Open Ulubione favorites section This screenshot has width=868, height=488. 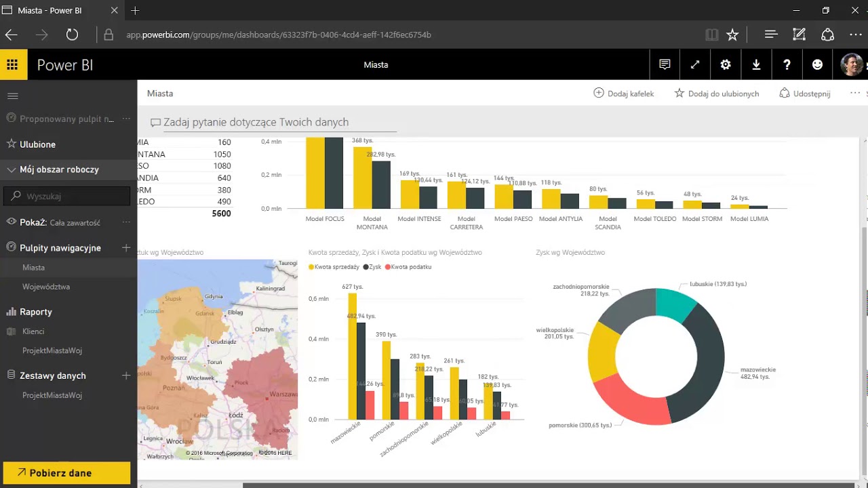point(37,144)
